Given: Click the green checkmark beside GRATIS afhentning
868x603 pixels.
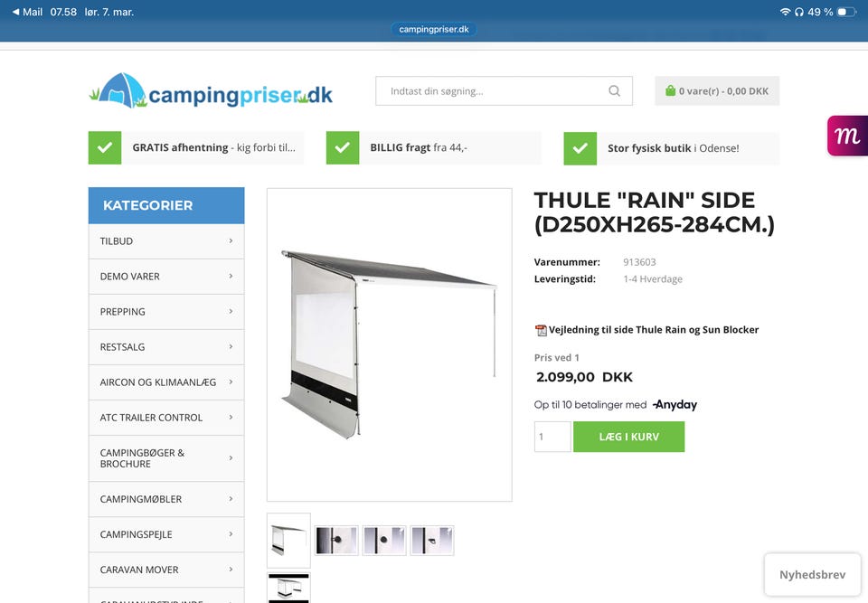Looking at the screenshot, I should [105, 148].
